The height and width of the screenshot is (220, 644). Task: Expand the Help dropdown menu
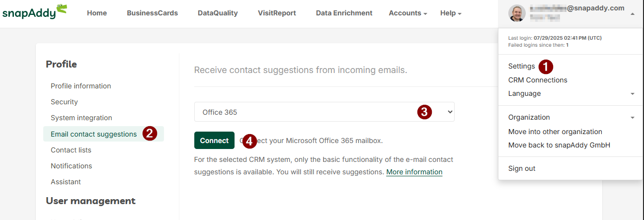click(451, 13)
